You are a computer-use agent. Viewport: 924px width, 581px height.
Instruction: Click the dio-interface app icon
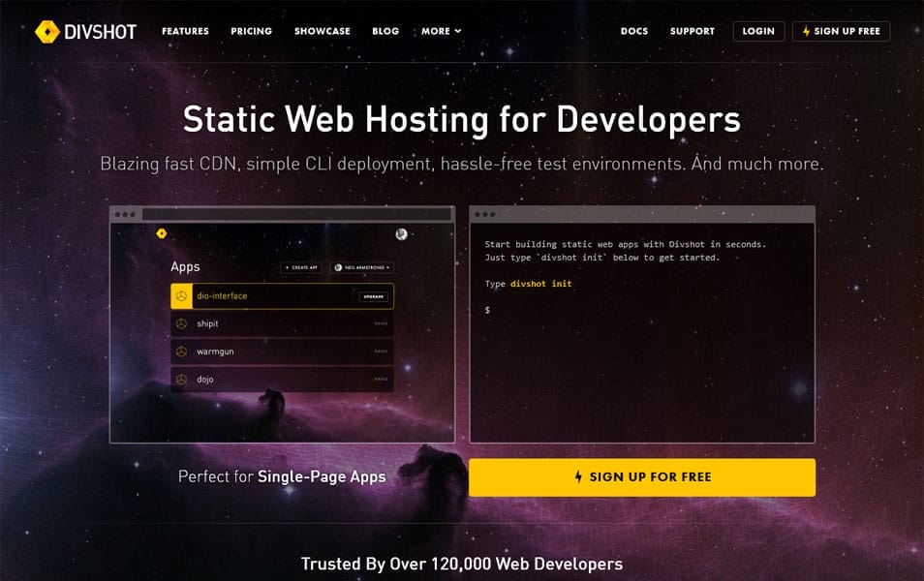(x=181, y=295)
